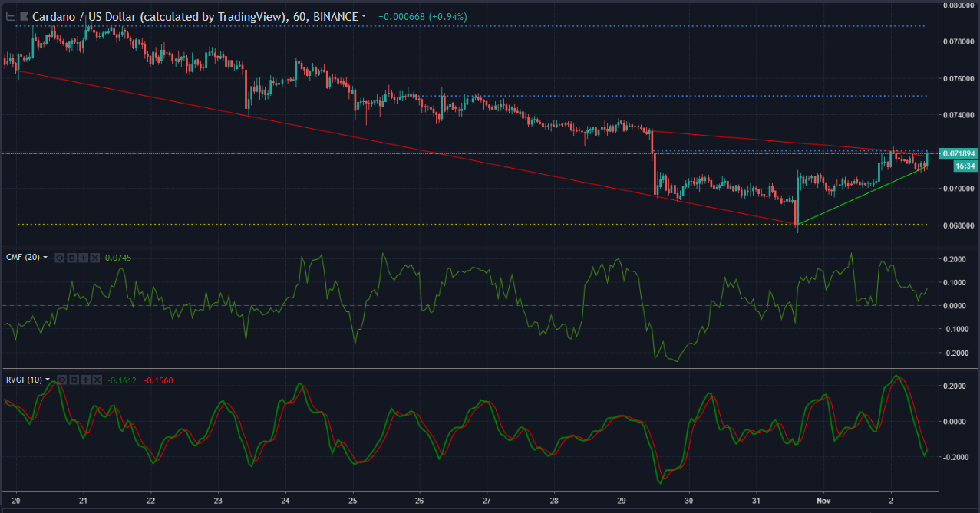Click the current price label 0.071894
Image resolution: width=980 pixels, height=513 pixels.
click(x=960, y=153)
